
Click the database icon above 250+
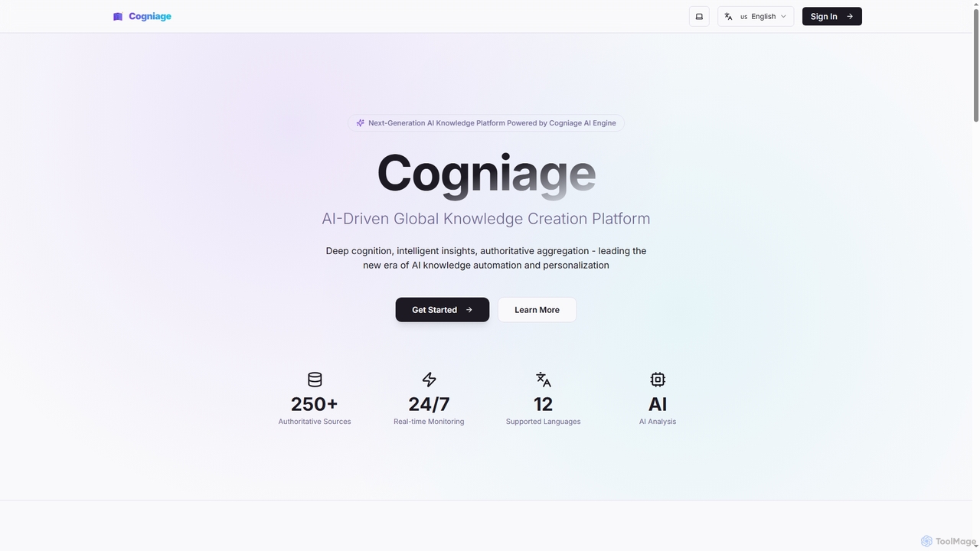point(315,380)
